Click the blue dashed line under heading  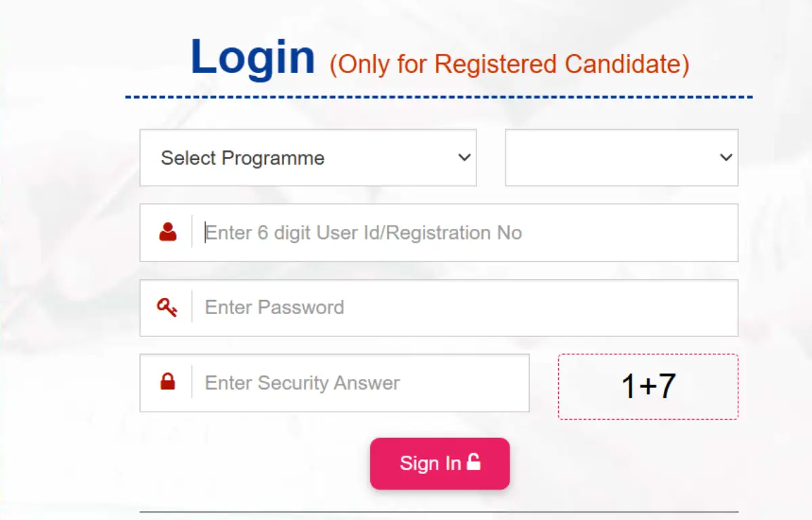point(439,97)
